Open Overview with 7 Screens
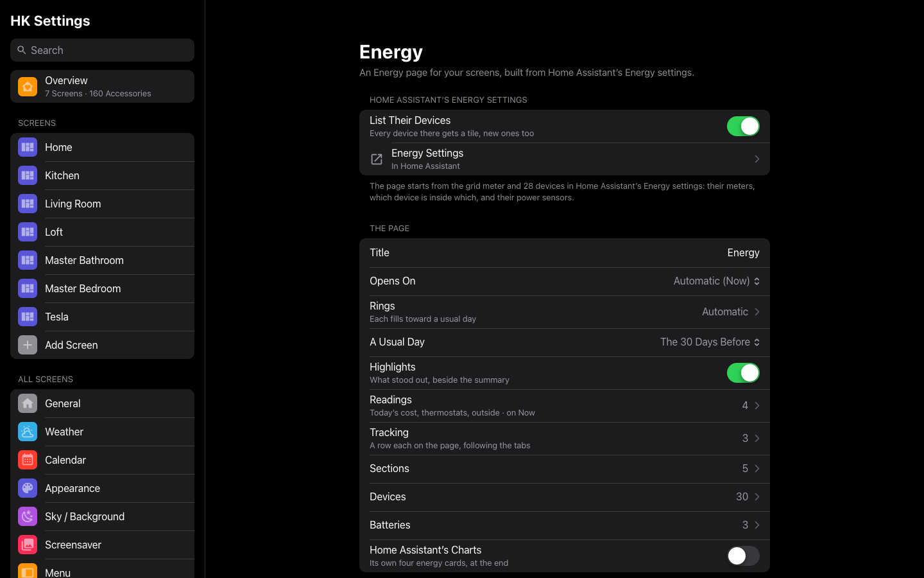 click(102, 86)
